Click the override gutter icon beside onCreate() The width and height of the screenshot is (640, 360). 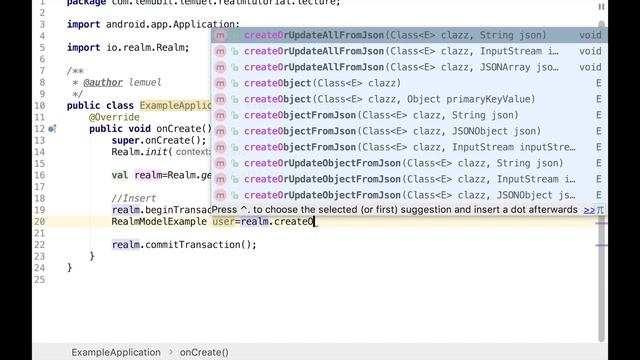pyautogui.click(x=52, y=129)
